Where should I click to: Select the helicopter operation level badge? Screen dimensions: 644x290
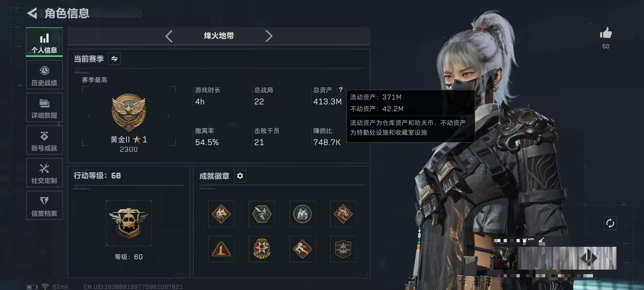pos(129,223)
